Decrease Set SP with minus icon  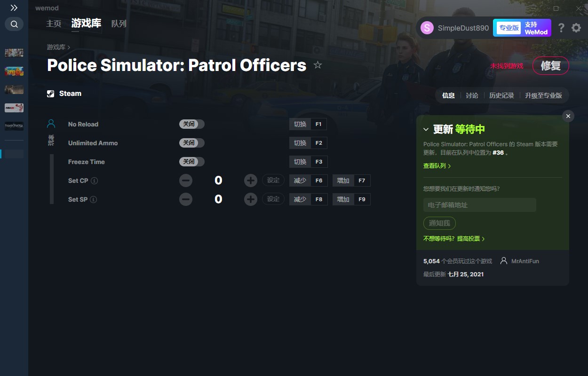point(186,199)
